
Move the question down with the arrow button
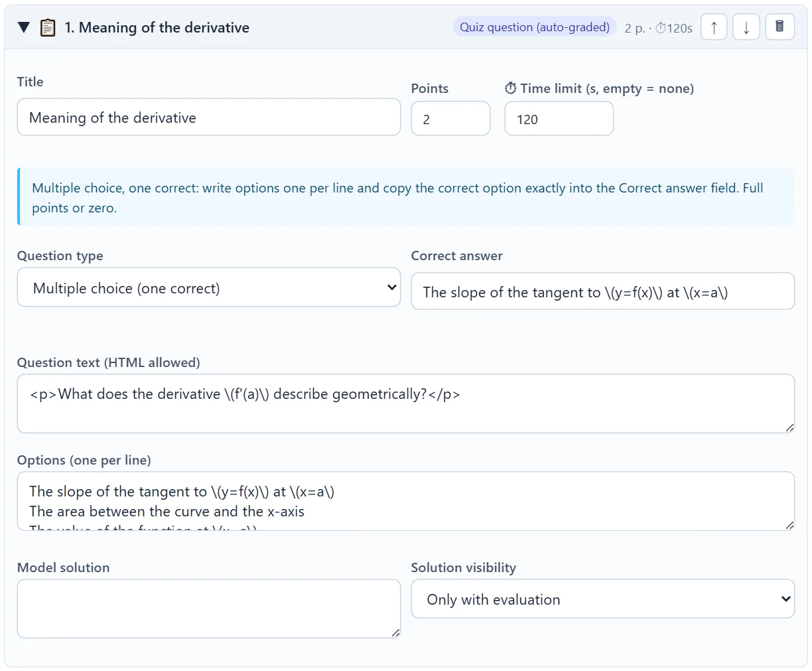(746, 27)
